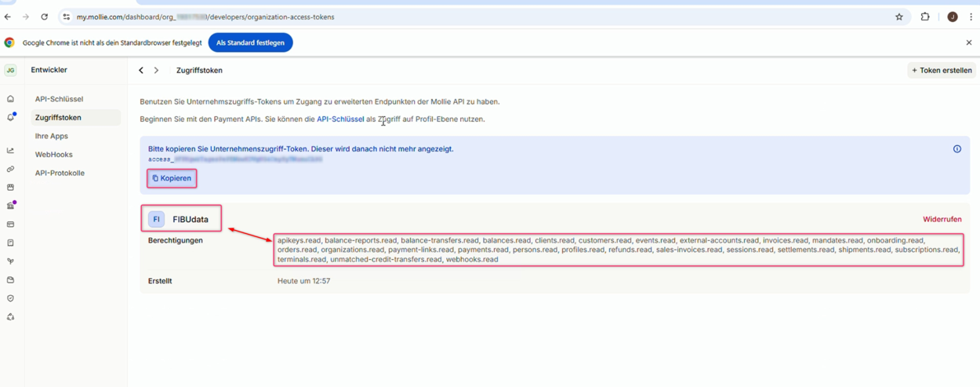Reload the page using the browser refresh icon
Screen dimensions: 980x387
44,16
